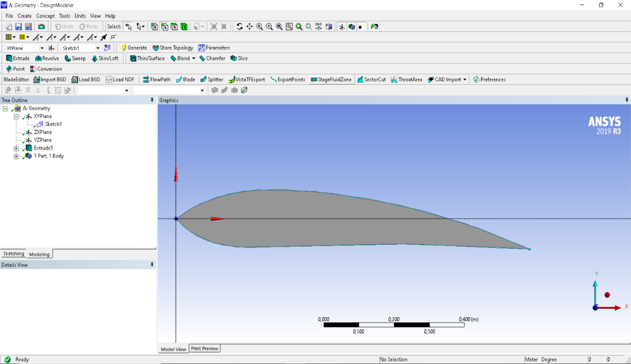
Task: Enable the Selection Filter Faces icon
Action: tap(174, 27)
